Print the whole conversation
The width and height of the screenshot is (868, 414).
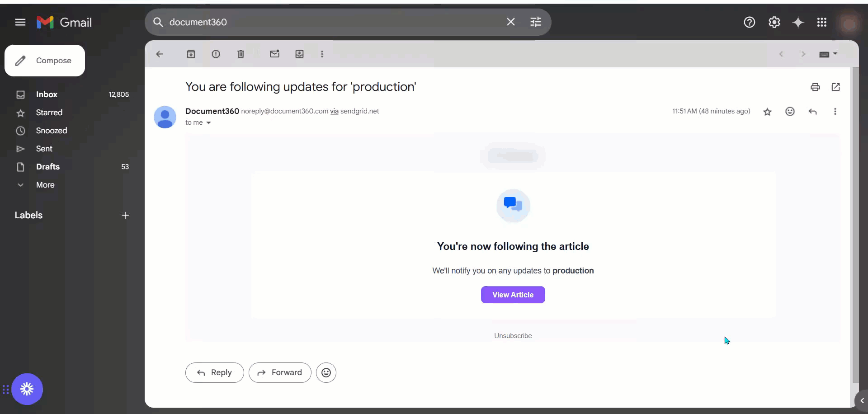[x=815, y=87]
